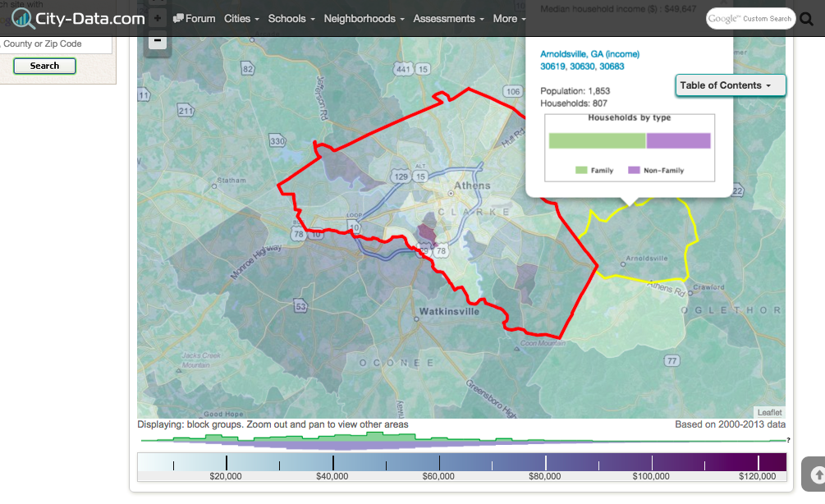Click the Households: 807 text

tap(574, 103)
